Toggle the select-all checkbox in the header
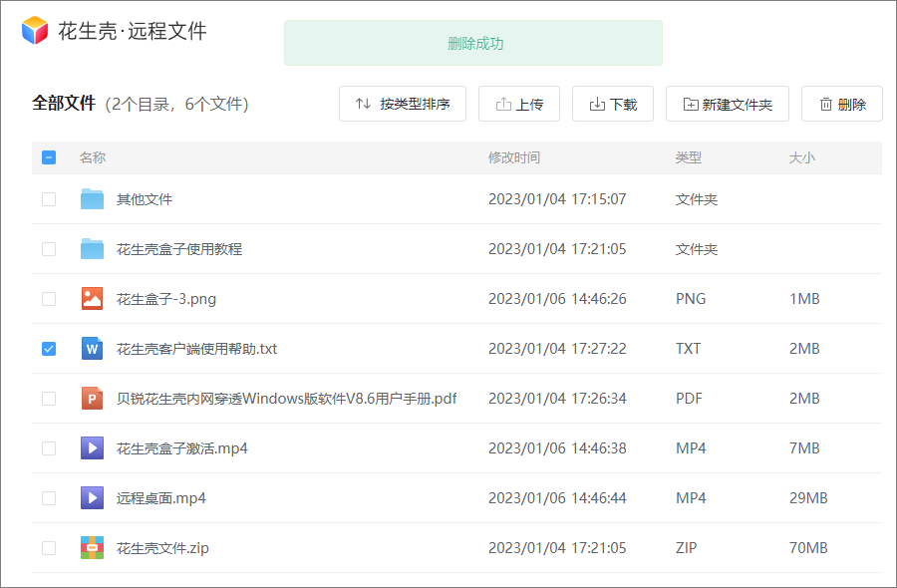The height and width of the screenshot is (588, 897). coord(49,157)
